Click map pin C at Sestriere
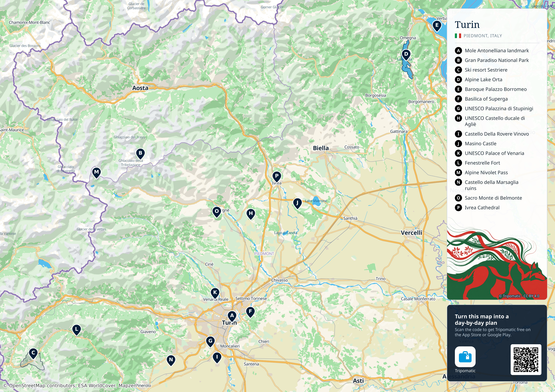555x392 pixels. click(33, 353)
